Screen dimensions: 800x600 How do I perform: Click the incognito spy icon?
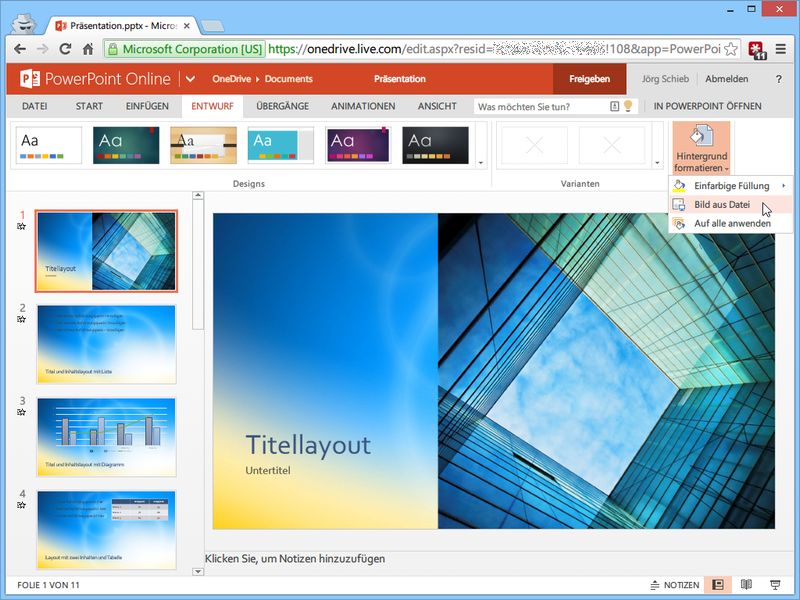tap(23, 24)
